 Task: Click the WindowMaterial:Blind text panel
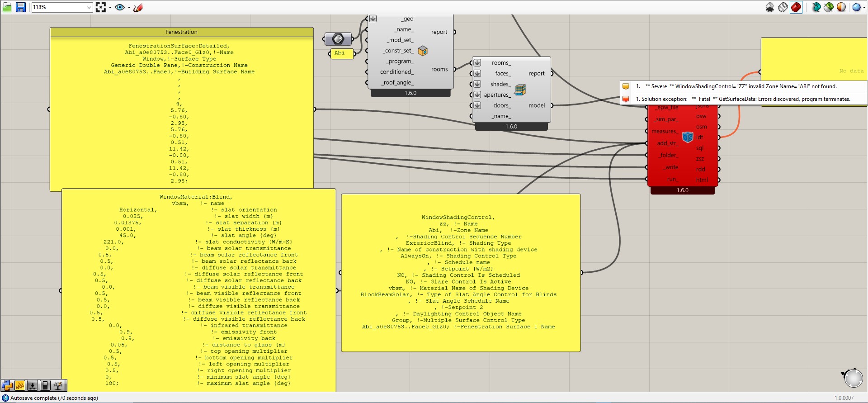[198, 290]
